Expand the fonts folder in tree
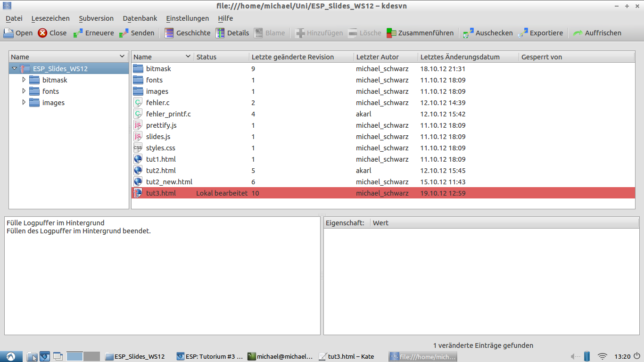644x362 pixels. click(24, 91)
